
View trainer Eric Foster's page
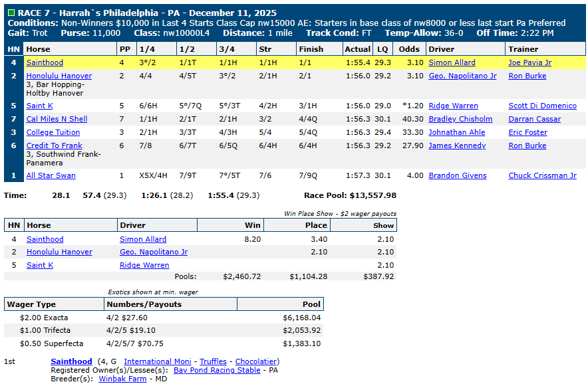(527, 132)
